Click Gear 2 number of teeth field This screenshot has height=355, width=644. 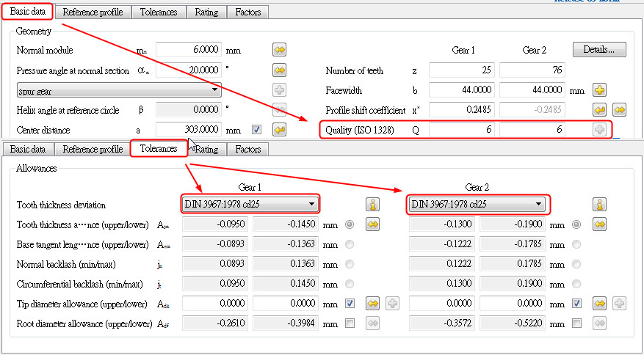click(532, 70)
